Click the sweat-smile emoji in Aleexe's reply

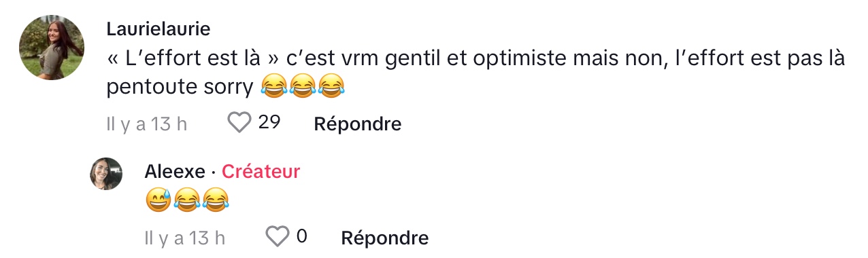(158, 200)
